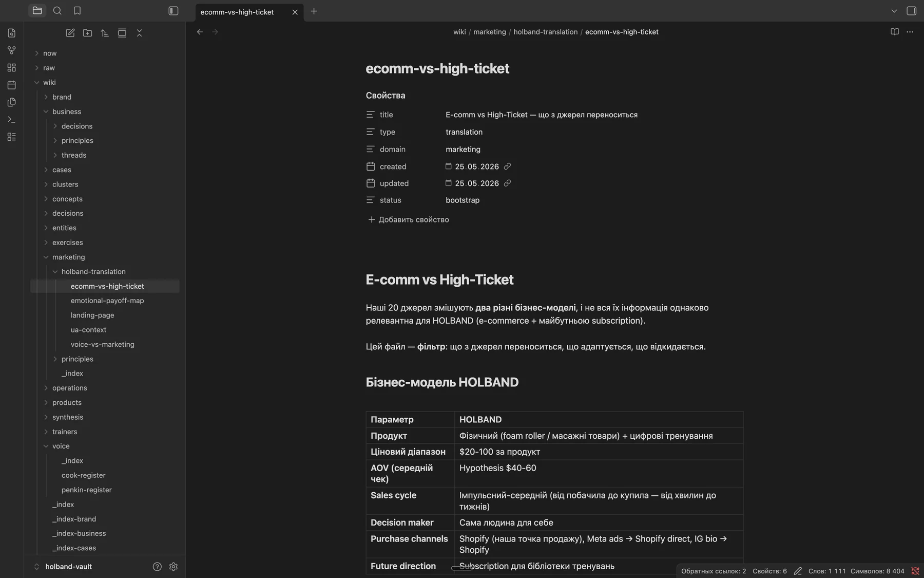The height and width of the screenshot is (578, 924).
Task: Select the ecomm-vs-high-ticket tab
Action: pyautogui.click(x=249, y=12)
